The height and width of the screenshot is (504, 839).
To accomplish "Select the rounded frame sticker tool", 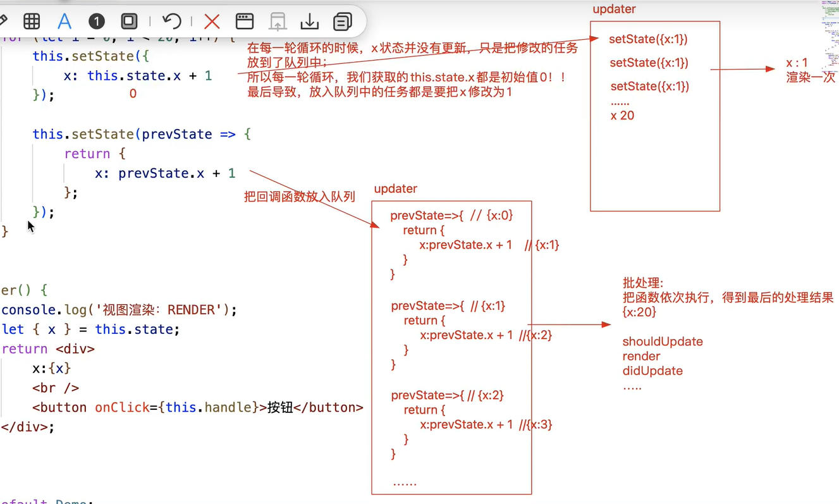I will (x=129, y=22).
